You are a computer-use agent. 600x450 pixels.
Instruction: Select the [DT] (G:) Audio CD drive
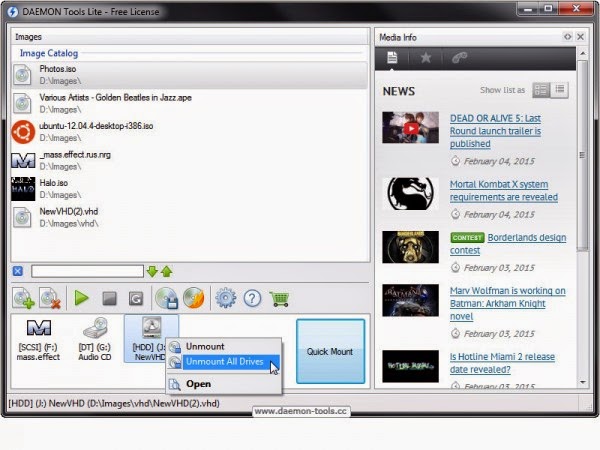point(95,339)
